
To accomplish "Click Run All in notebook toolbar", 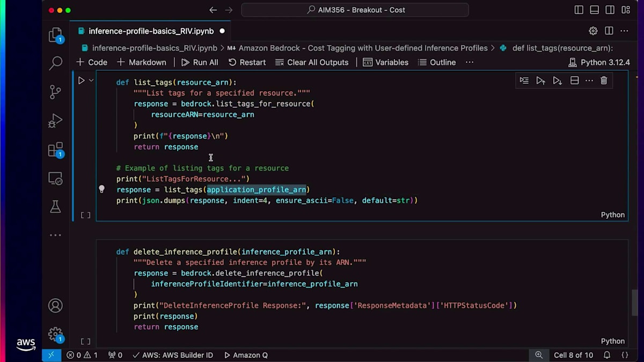I will [200, 62].
